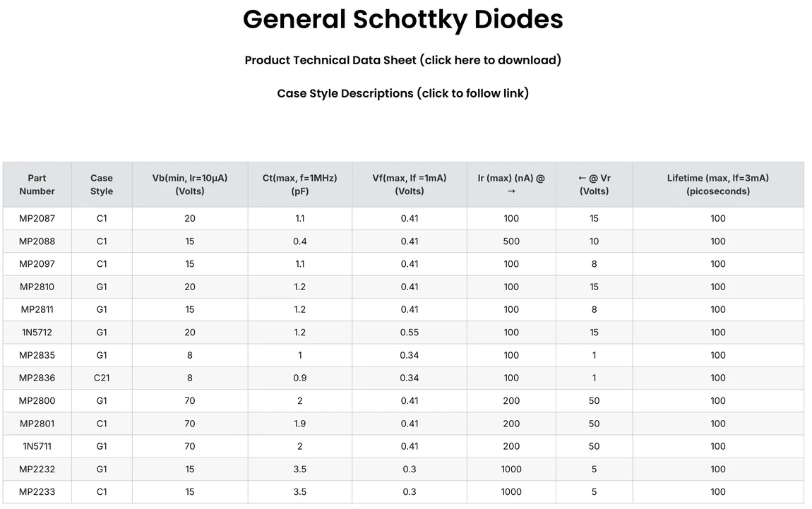Click the Vf(max, If=1mA) column header
The image size is (812, 509).
pyautogui.click(x=410, y=184)
